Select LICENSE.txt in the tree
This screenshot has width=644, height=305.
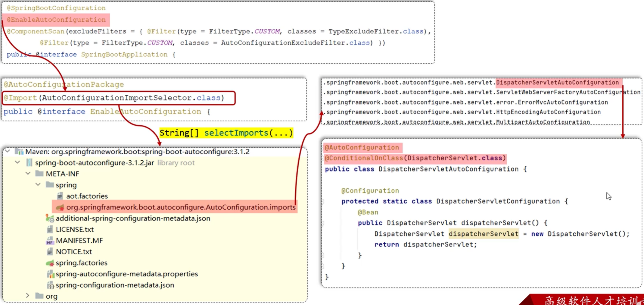75,230
